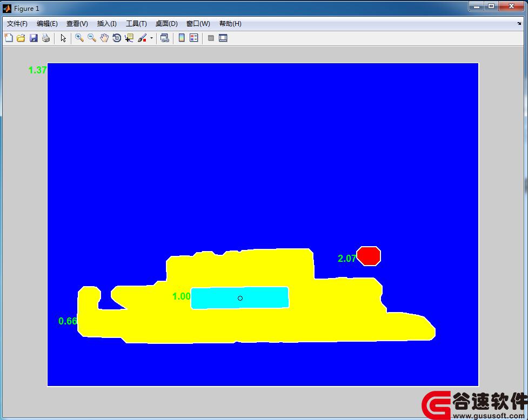Select the Edit Plot arrow tool

coord(63,38)
